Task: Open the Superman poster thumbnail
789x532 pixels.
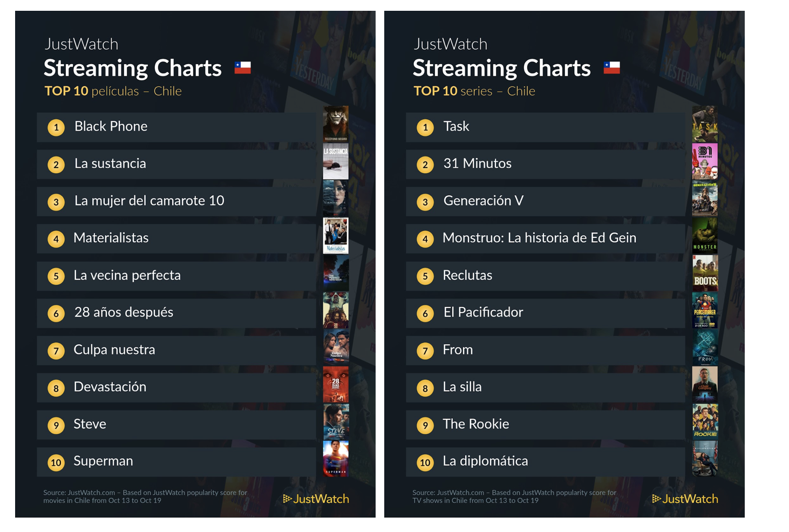Action: 336,459
